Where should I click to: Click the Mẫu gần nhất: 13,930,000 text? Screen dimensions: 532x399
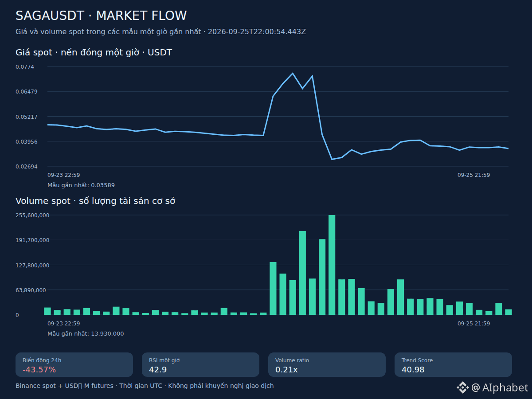click(x=86, y=334)
